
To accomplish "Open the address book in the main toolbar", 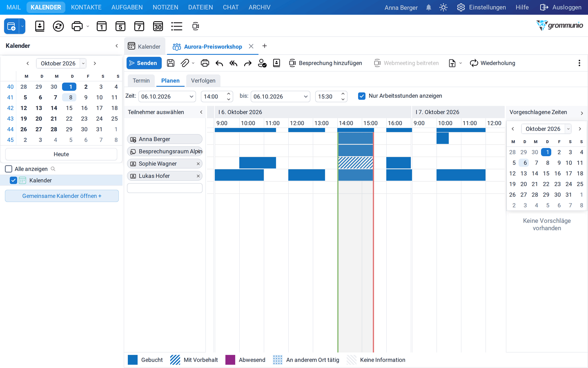I will click(40, 27).
